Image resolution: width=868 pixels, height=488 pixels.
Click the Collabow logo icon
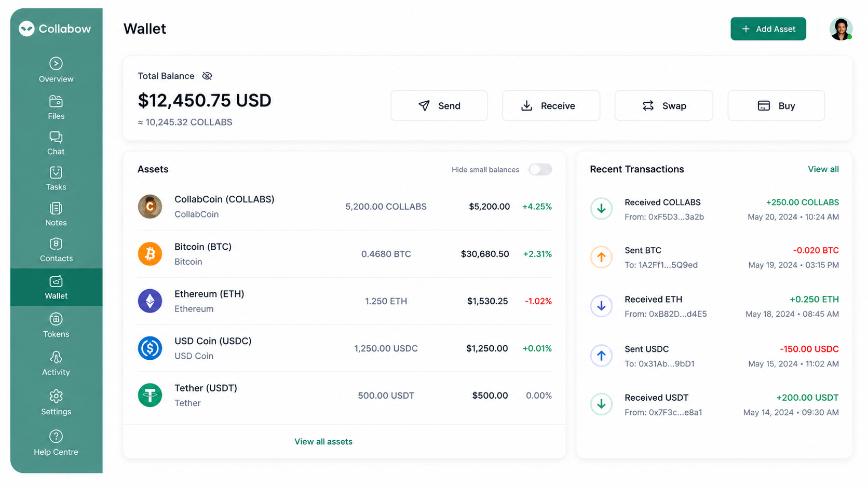[26, 29]
